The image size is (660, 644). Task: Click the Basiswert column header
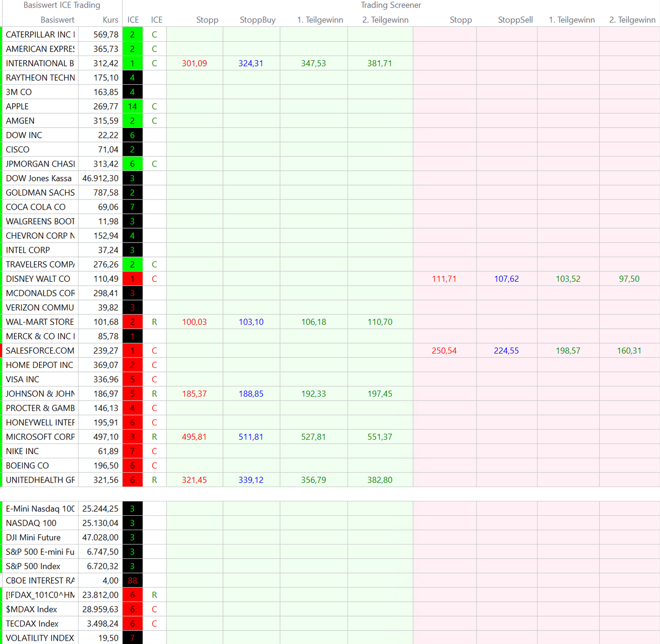tap(57, 20)
